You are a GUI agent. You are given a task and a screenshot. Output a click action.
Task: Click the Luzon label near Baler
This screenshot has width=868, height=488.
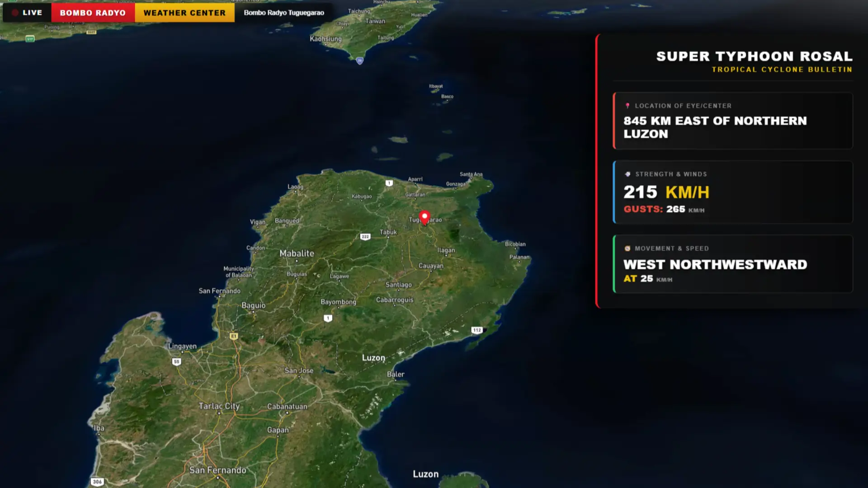pos(373,358)
